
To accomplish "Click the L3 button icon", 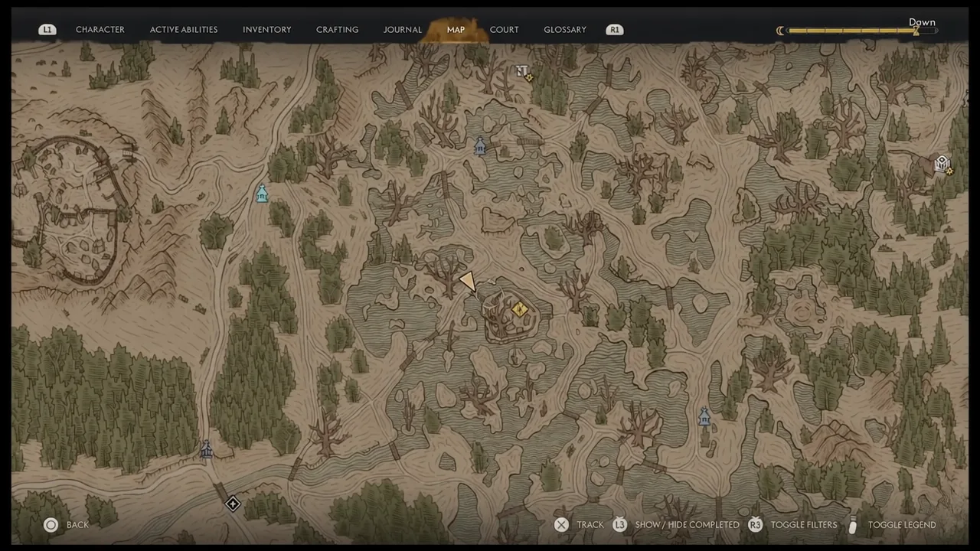I will 619,525.
